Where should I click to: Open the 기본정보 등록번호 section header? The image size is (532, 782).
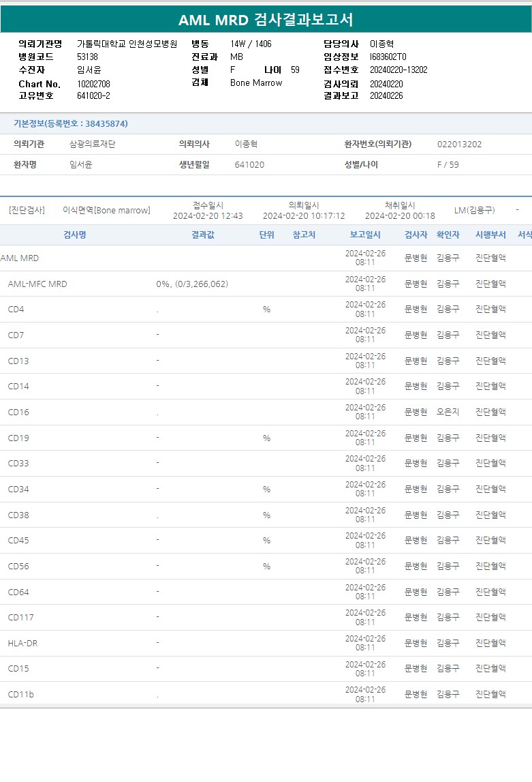coord(71,123)
